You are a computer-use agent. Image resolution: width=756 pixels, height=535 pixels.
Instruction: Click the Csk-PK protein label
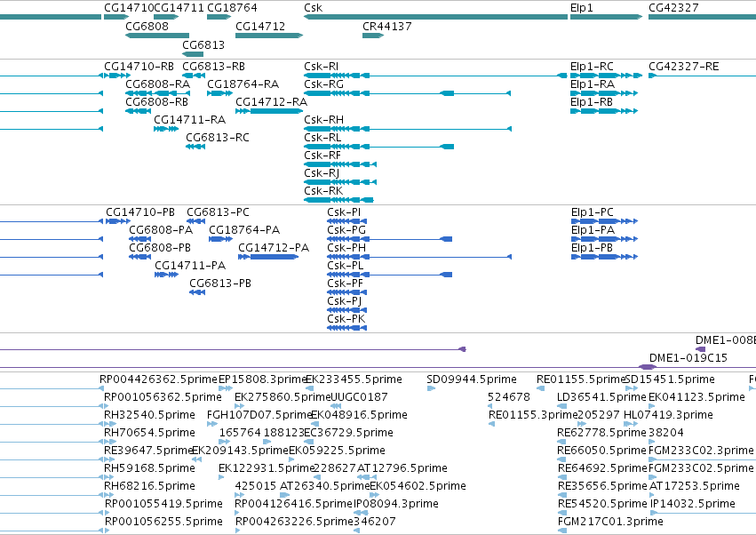pos(346,319)
